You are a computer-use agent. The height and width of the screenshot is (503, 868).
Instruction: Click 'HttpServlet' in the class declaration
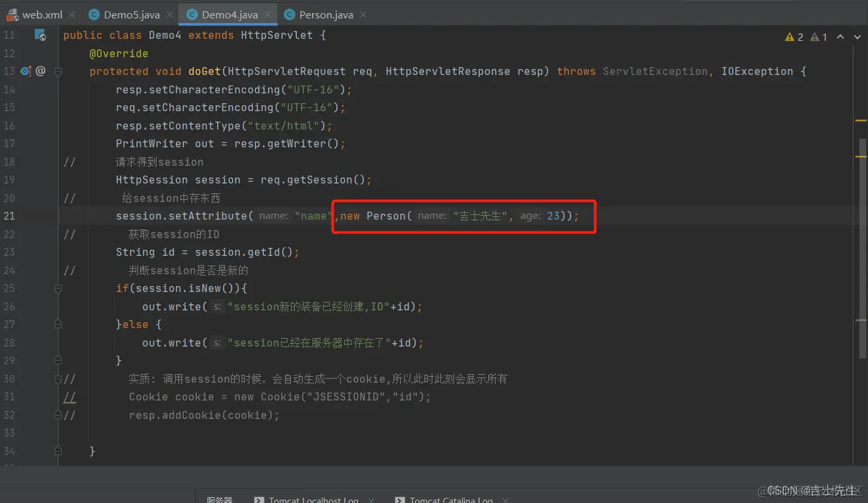click(x=276, y=36)
